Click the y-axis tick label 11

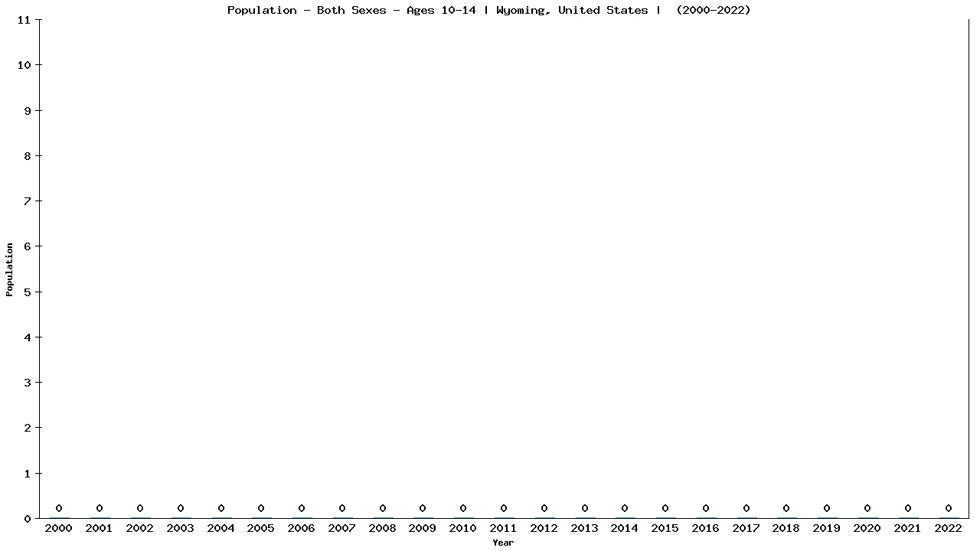tap(24, 20)
